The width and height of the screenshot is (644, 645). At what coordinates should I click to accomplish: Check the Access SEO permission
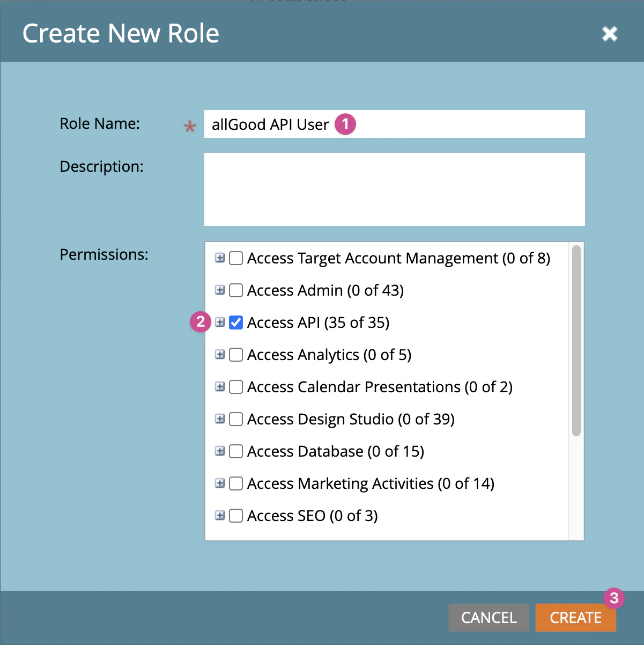236,516
